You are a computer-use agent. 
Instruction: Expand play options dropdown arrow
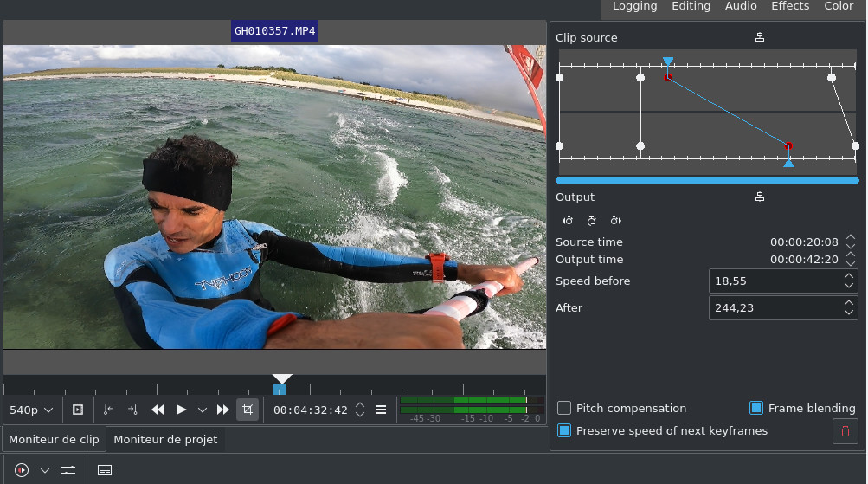click(202, 410)
